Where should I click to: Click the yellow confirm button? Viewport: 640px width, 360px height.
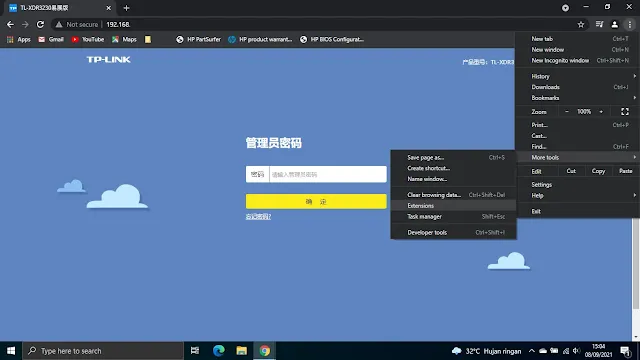[316, 202]
